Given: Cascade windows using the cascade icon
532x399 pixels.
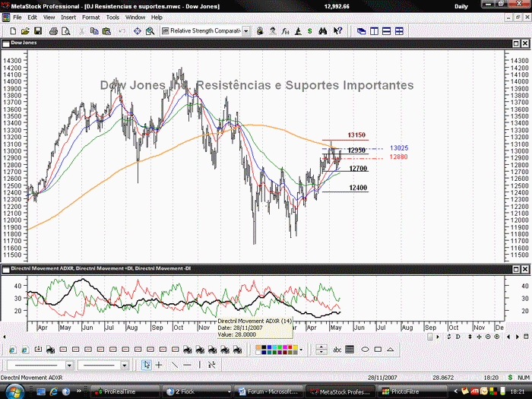Looking at the screenshot, I should point(361,31).
